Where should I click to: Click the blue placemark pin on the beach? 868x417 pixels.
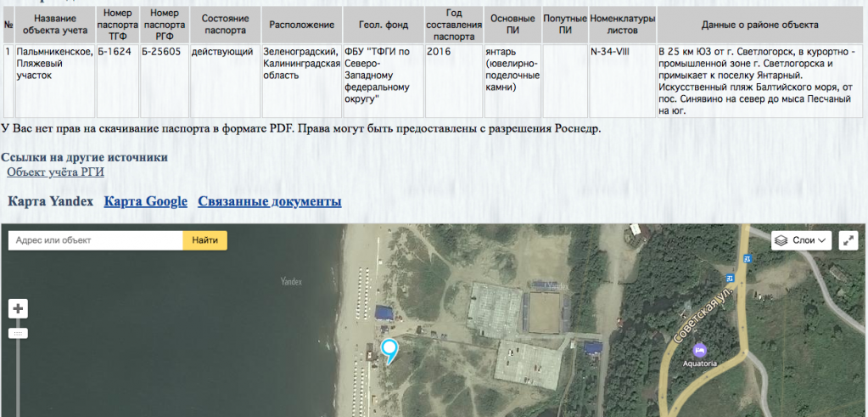[389, 349]
